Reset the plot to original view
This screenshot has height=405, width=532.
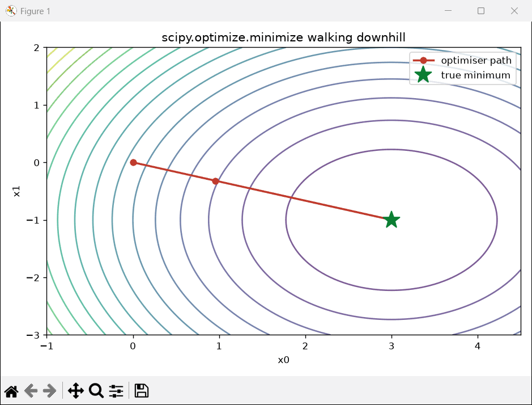click(11, 391)
